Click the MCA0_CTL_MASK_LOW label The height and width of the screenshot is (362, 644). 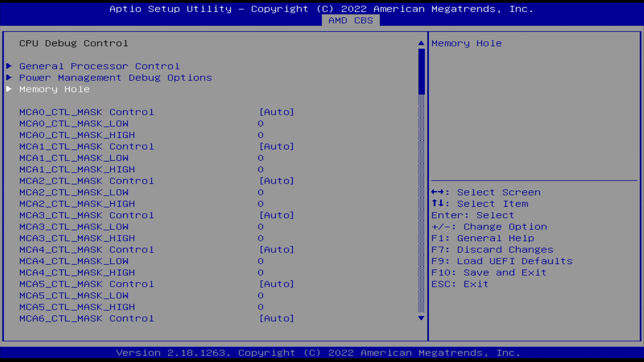point(74,124)
